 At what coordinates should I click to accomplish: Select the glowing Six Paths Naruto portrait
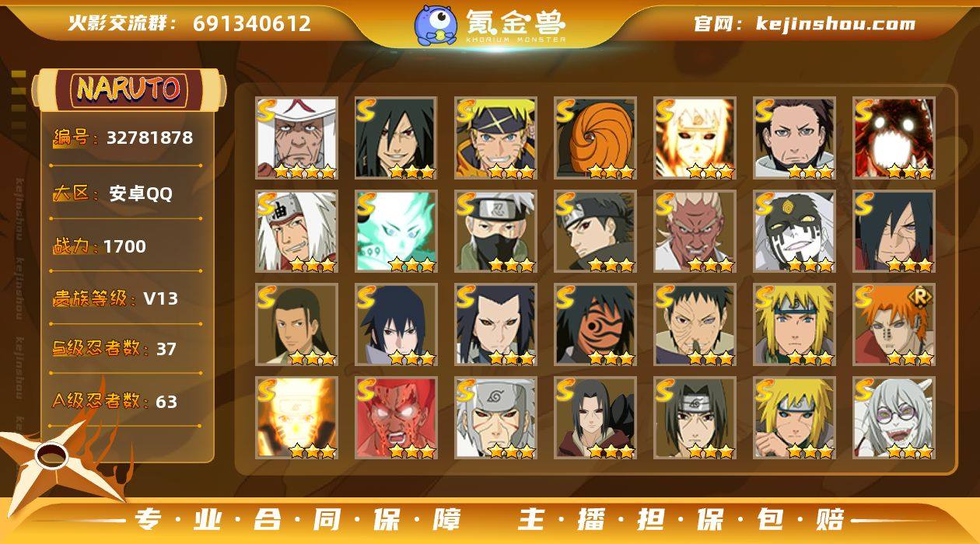click(x=695, y=138)
